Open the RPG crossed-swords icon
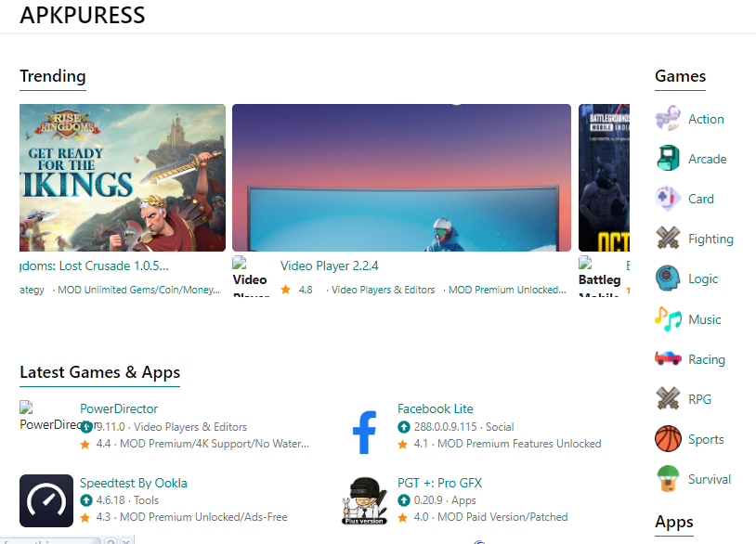This screenshot has width=756, height=544. 668,399
